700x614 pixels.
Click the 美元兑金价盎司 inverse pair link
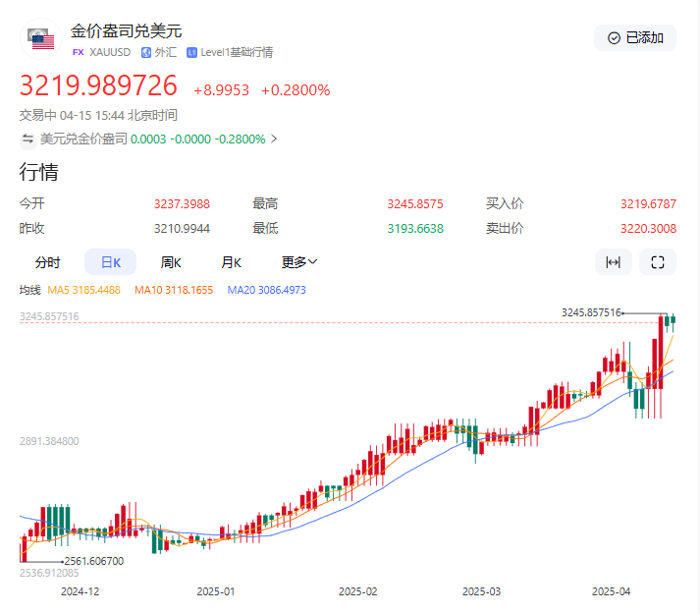coord(83,140)
